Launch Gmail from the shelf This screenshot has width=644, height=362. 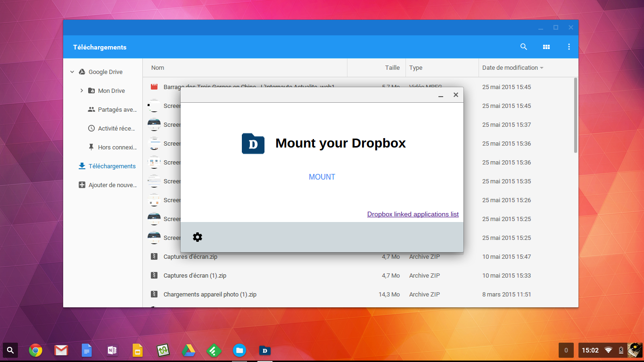coord(61,350)
